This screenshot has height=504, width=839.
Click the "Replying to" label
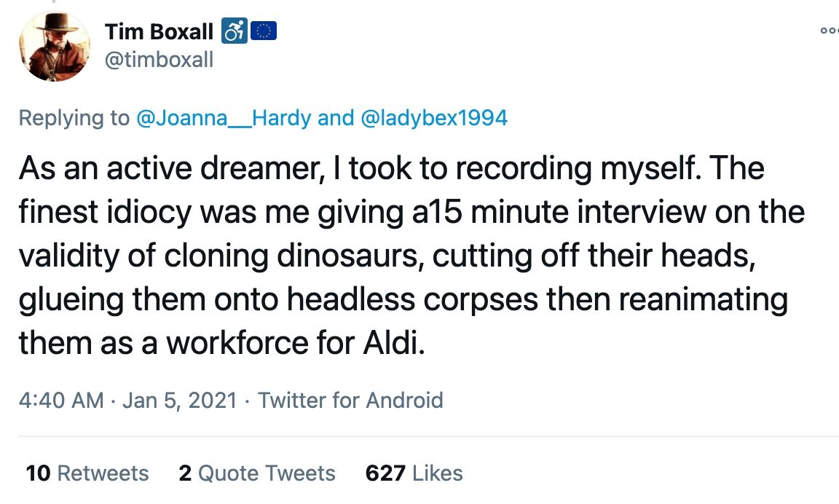pyautogui.click(x=74, y=118)
